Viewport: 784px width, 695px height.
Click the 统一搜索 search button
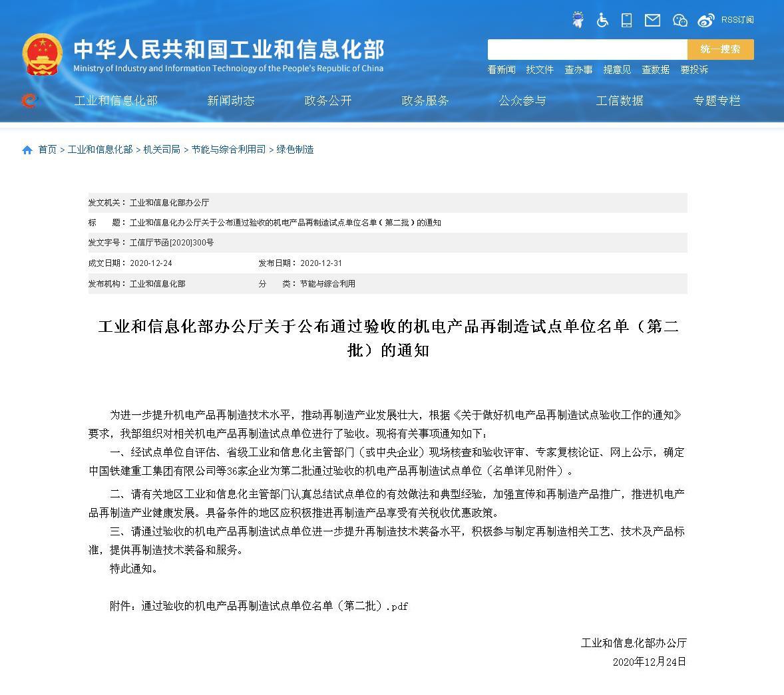[x=721, y=49]
